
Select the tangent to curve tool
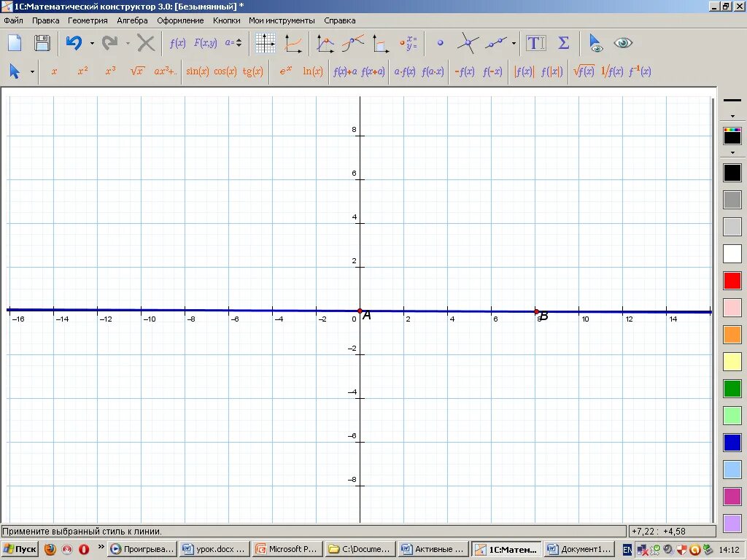click(353, 43)
